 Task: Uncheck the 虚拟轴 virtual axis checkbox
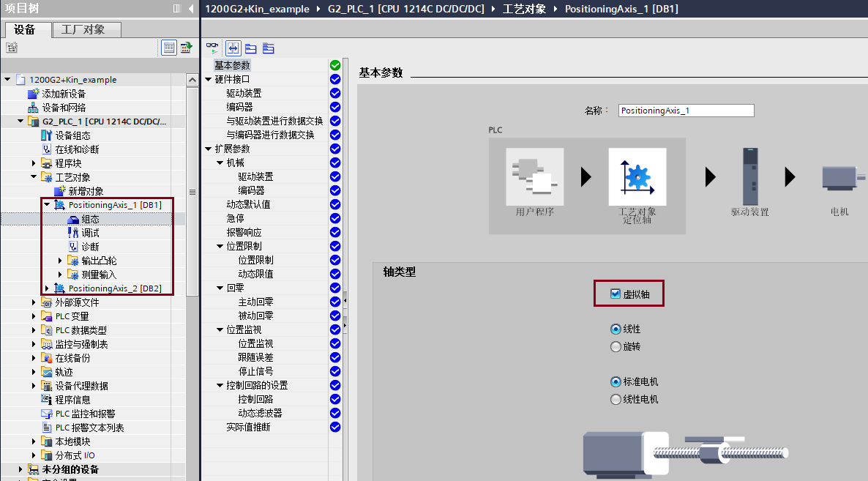tap(616, 294)
